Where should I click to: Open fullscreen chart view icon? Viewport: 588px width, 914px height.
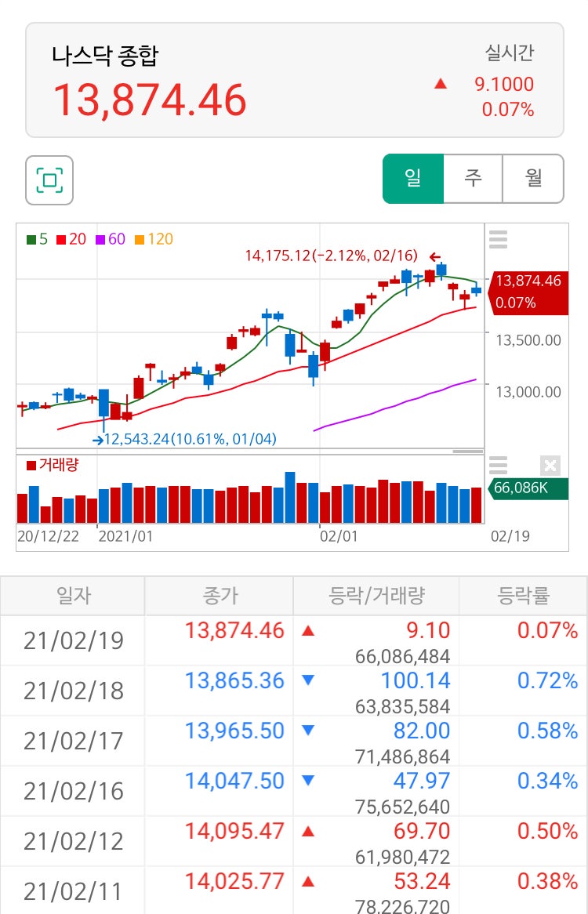click(x=49, y=180)
